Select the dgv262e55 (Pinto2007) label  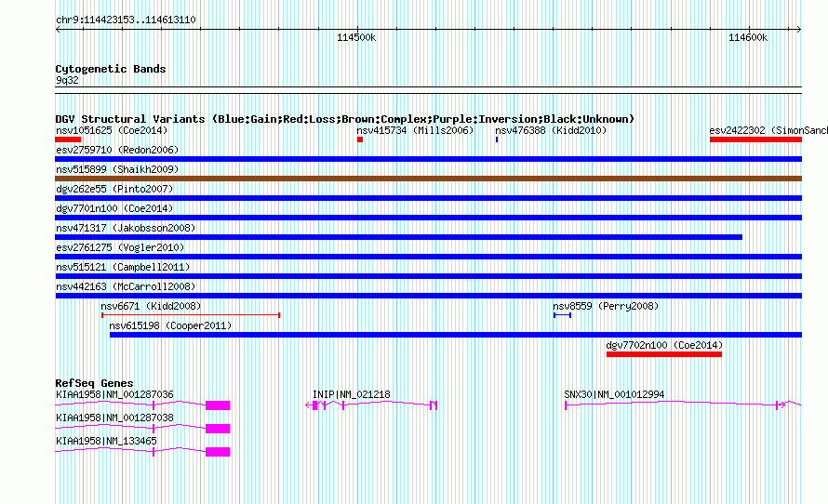(x=114, y=189)
